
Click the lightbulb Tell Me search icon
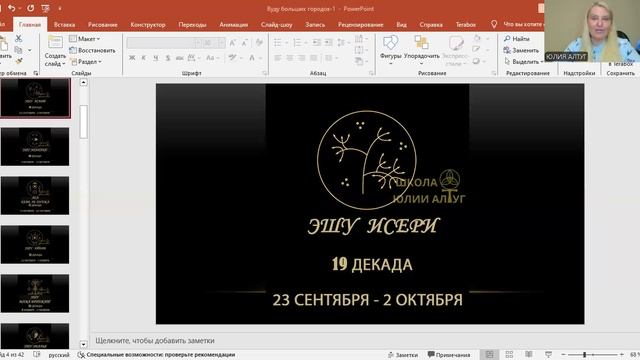coord(494,24)
